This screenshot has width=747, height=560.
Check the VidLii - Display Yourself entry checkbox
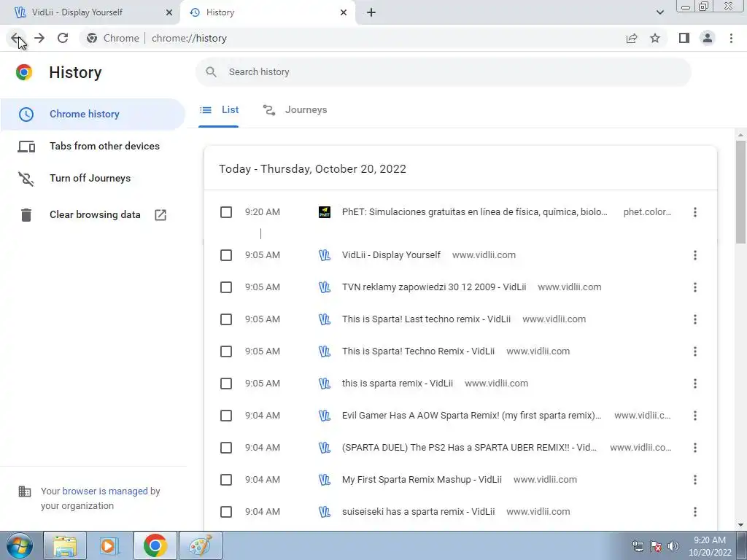click(x=226, y=255)
